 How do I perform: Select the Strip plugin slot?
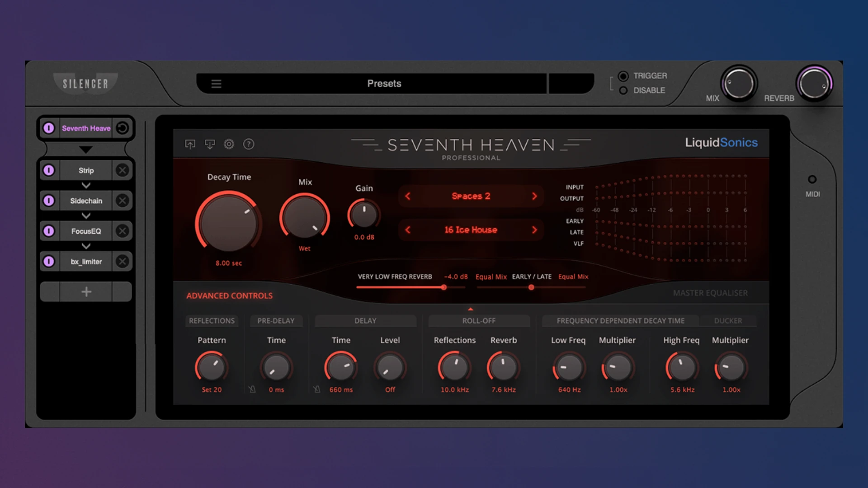[86, 170]
